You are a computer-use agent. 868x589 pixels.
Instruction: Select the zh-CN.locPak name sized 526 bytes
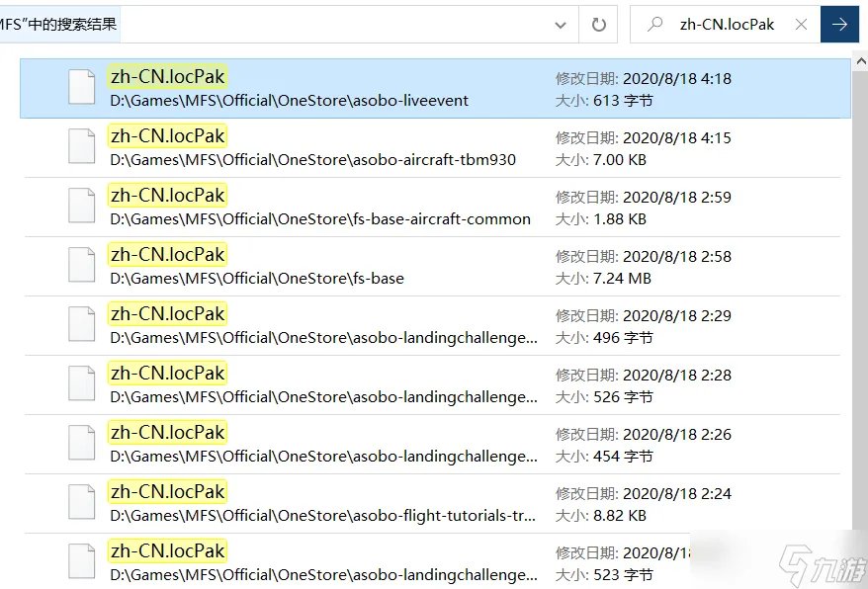167,374
